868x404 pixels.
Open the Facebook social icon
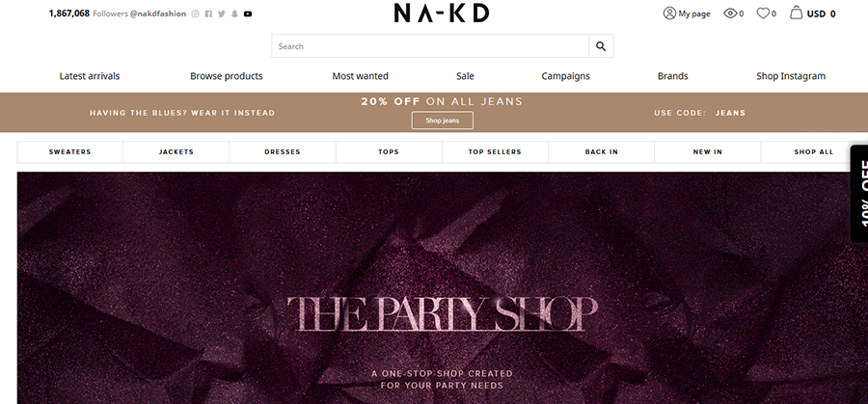208,13
